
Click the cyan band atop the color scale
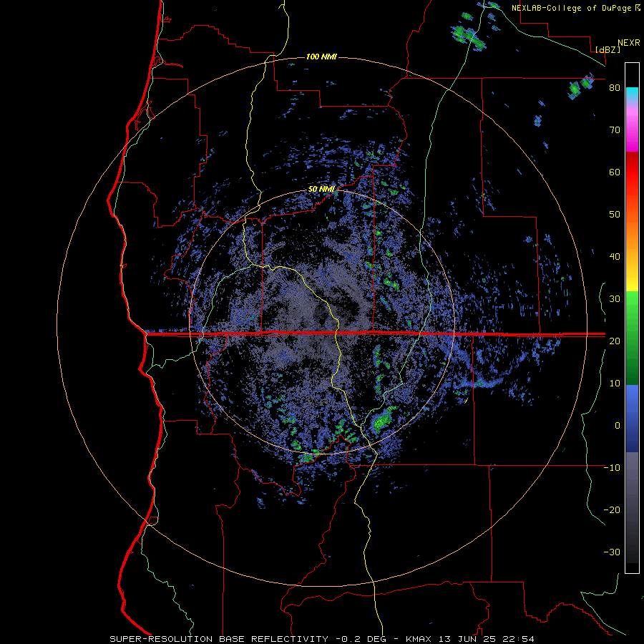point(632,93)
